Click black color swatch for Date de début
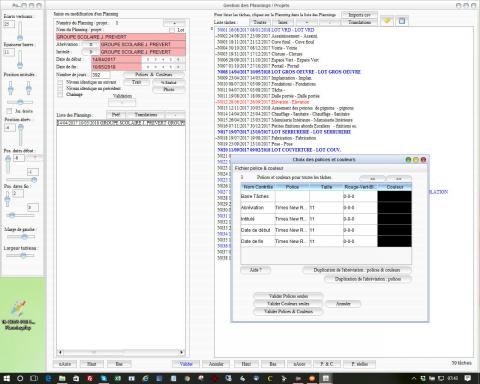 pyautogui.click(x=394, y=230)
